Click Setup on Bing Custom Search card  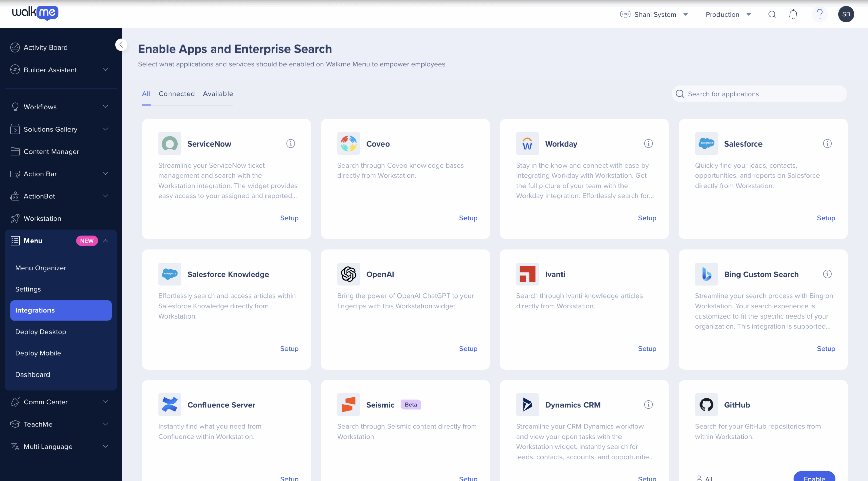826,349
